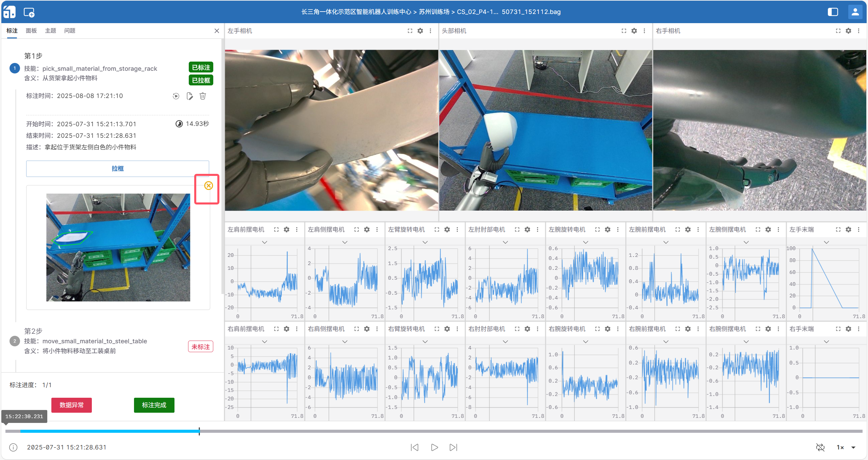The height and width of the screenshot is (460, 868).
Task: Open more options menu for 右手相机 panel
Action: coord(858,31)
